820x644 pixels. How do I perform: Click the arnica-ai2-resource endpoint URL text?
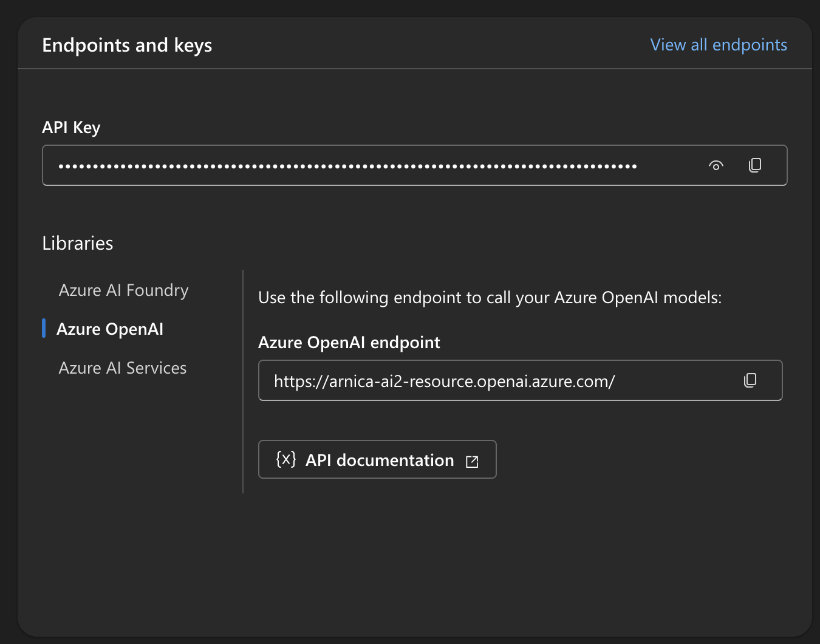point(444,382)
